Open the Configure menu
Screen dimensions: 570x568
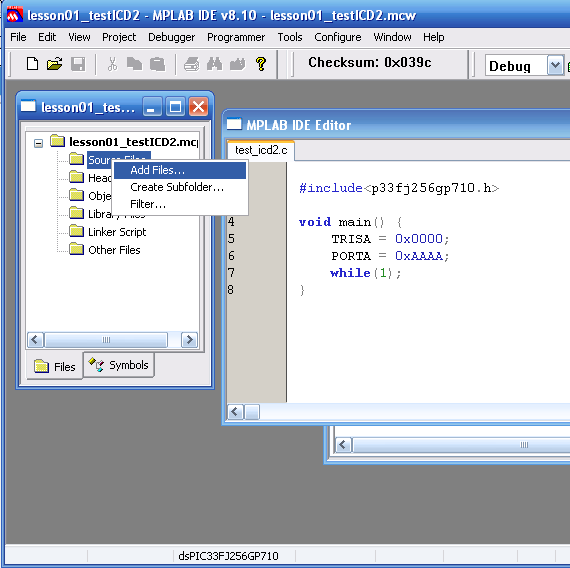click(x=338, y=37)
